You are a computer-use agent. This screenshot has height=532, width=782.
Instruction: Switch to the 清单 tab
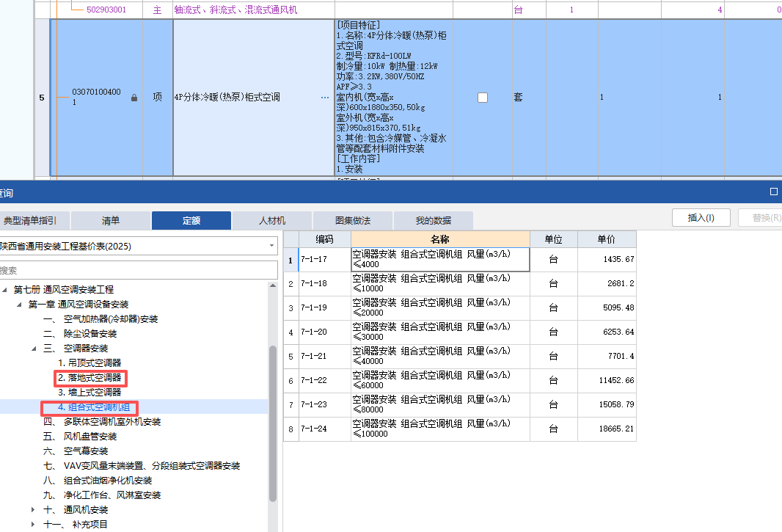tap(110, 220)
